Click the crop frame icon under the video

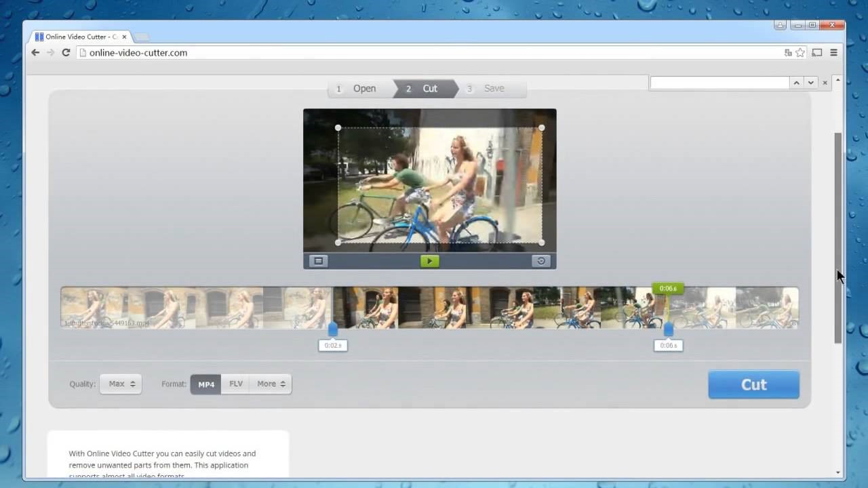click(318, 261)
